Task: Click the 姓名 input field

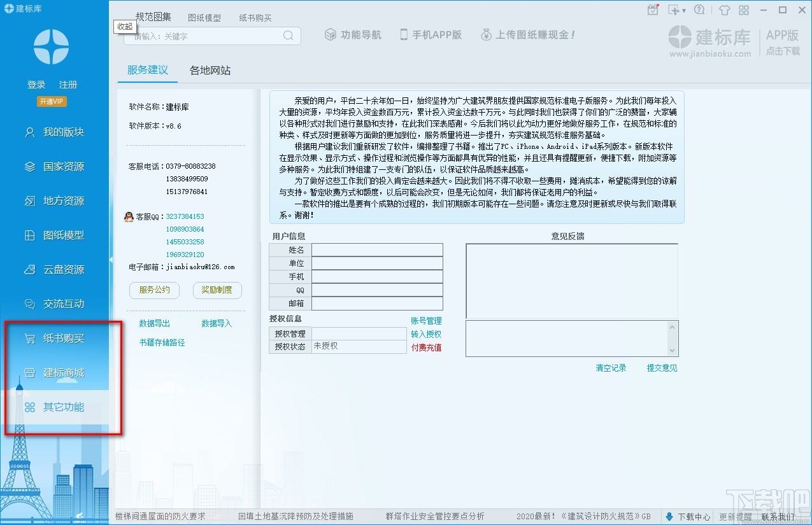Action: (377, 249)
